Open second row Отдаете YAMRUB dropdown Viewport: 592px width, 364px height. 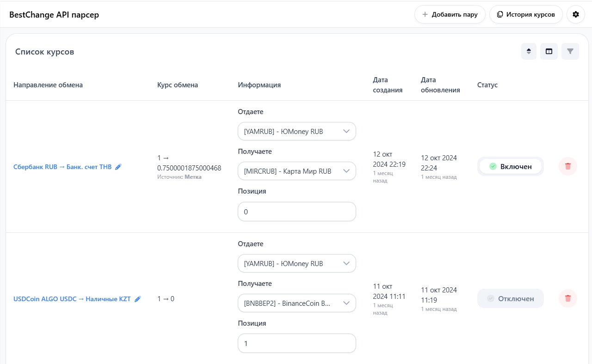click(296, 263)
